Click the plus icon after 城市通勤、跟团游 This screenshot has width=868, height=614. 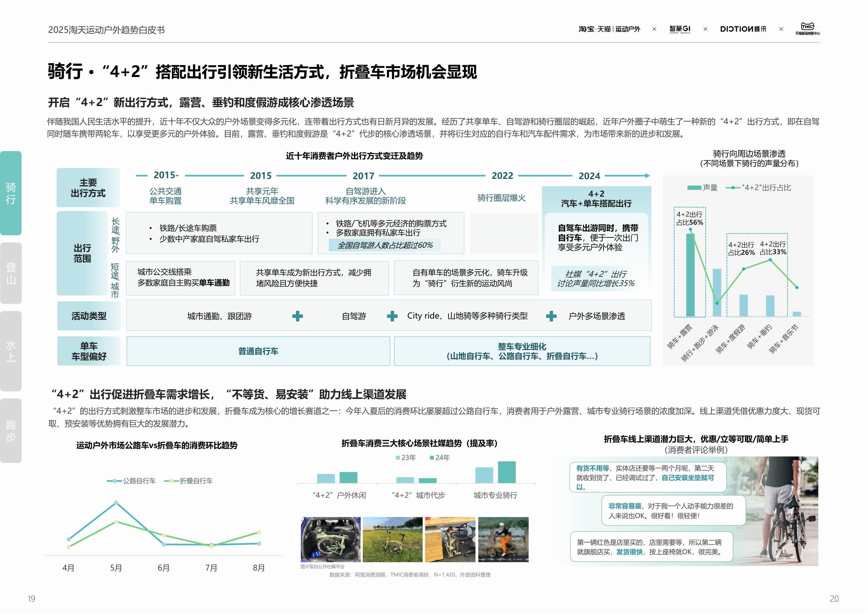pos(297,316)
